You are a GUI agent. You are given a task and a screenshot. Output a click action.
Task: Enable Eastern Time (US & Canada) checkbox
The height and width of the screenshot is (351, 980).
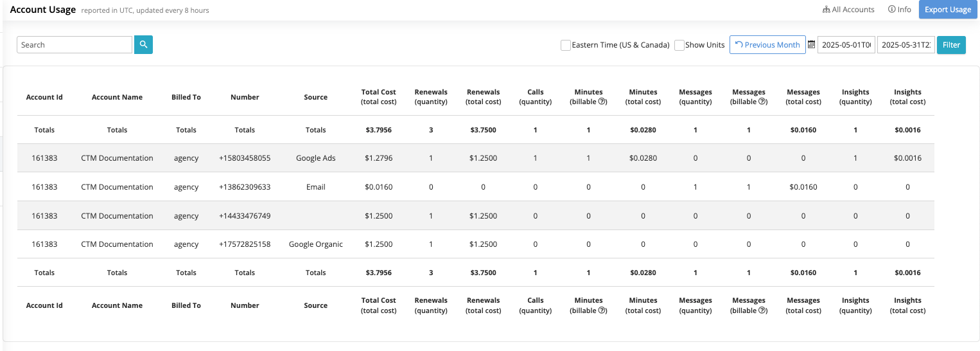[x=566, y=45]
